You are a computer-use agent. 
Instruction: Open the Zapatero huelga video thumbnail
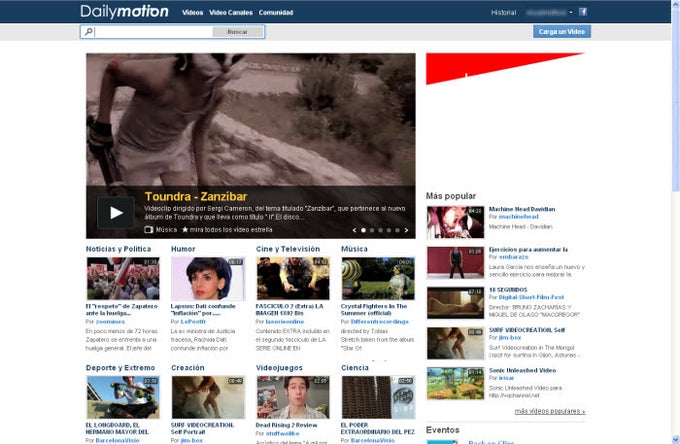click(x=123, y=278)
